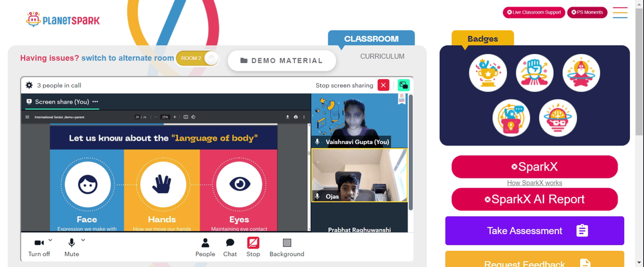Click the PlanetSpark logo
Image resolution: width=644 pixels, height=267 pixels.
tap(63, 20)
